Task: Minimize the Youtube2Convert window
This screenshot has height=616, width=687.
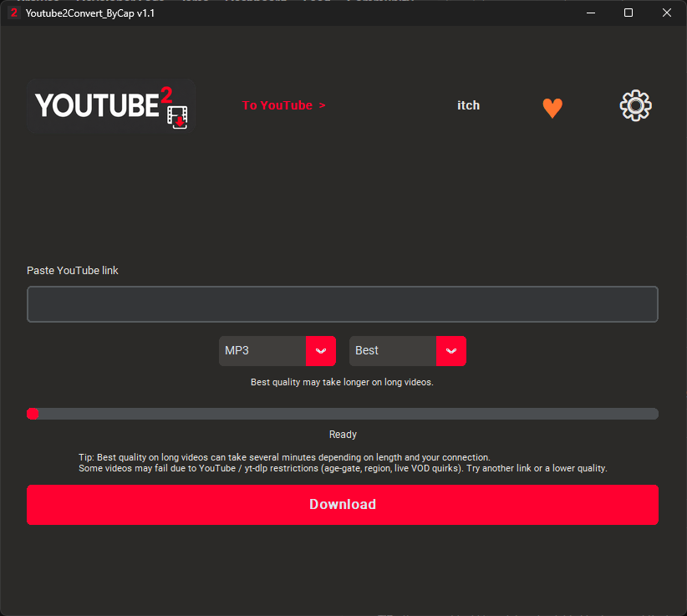Action: coord(591,13)
